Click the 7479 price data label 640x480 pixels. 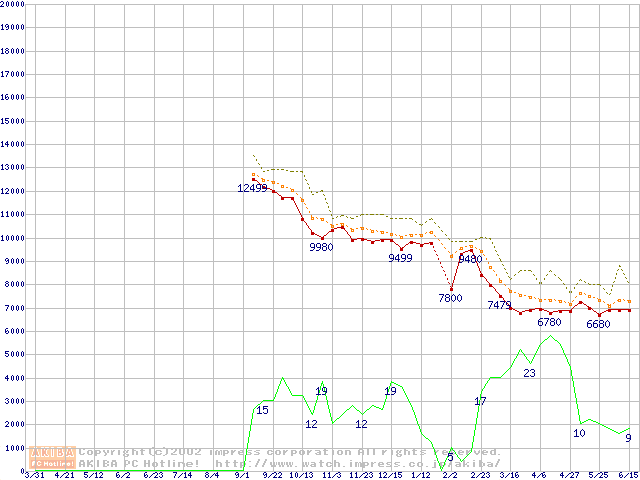point(499,305)
